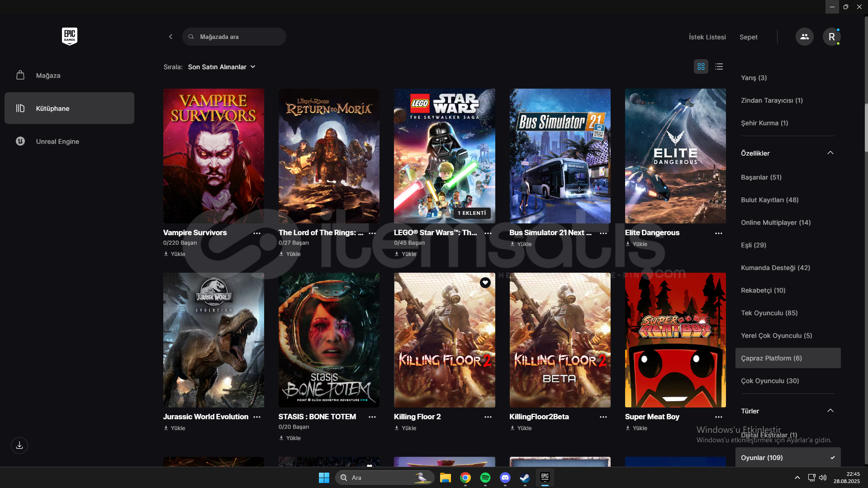This screenshot has width=868, height=488.
Task: Open İstek Listesi
Action: tap(707, 37)
